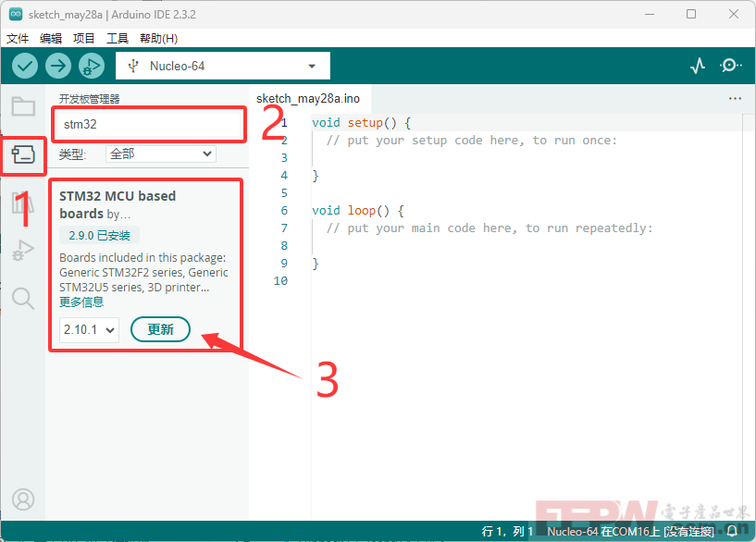Click the void setup() code line
The width and height of the screenshot is (756, 542).
coord(361,123)
